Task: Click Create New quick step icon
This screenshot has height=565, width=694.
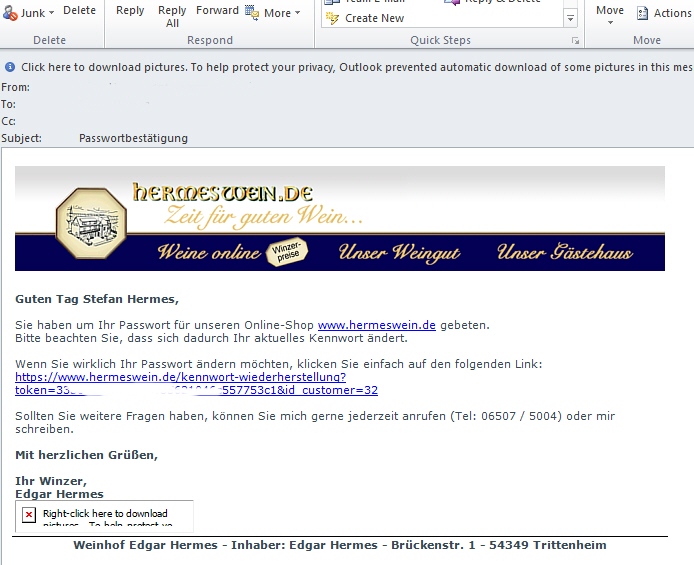Action: (x=332, y=18)
